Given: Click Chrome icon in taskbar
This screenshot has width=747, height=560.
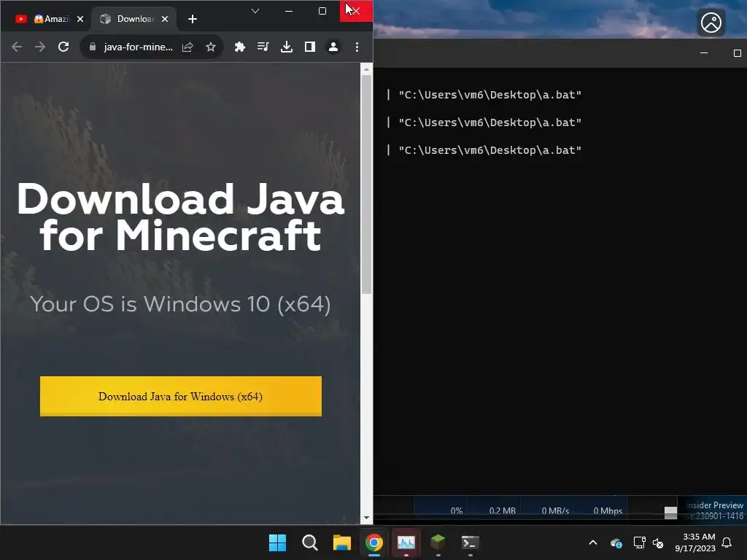Looking at the screenshot, I should (374, 542).
